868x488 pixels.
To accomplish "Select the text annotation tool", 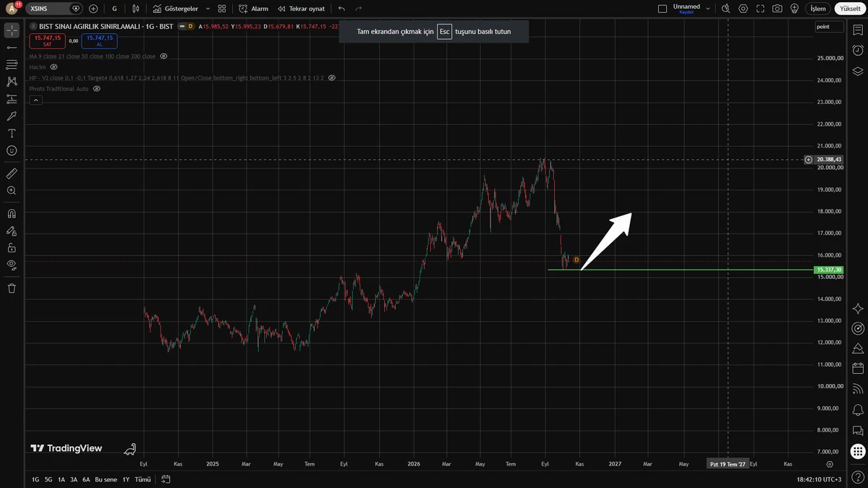I will pos(12,133).
